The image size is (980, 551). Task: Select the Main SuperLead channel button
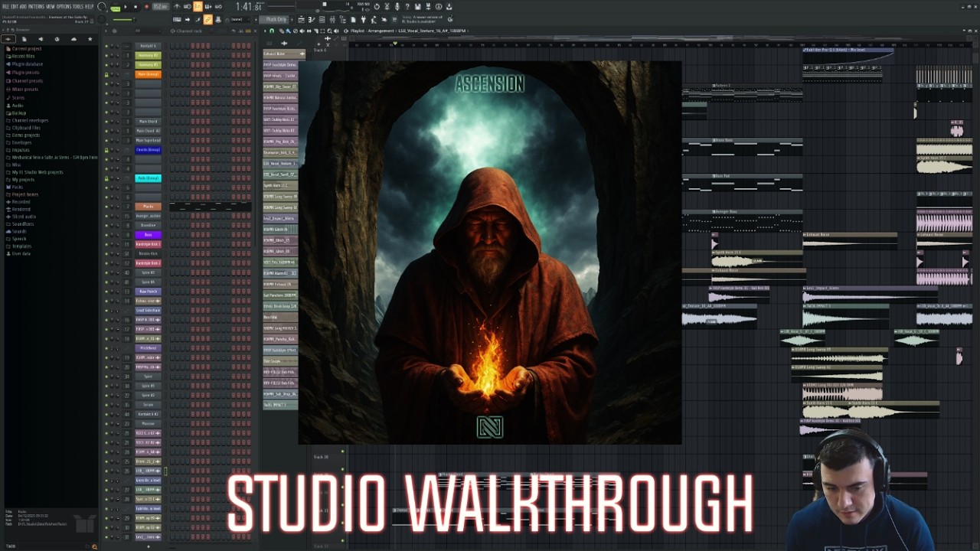click(148, 140)
